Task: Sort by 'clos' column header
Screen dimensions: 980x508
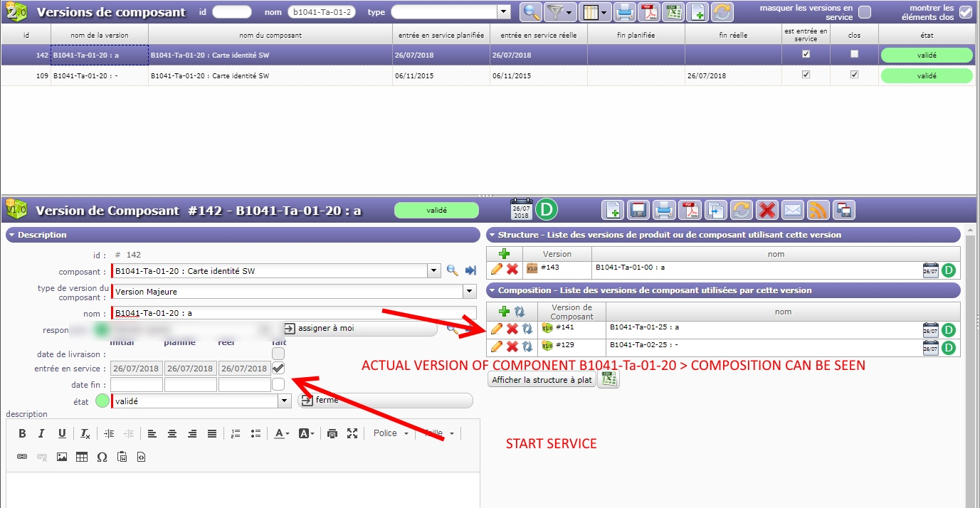Action: pyautogui.click(x=854, y=35)
